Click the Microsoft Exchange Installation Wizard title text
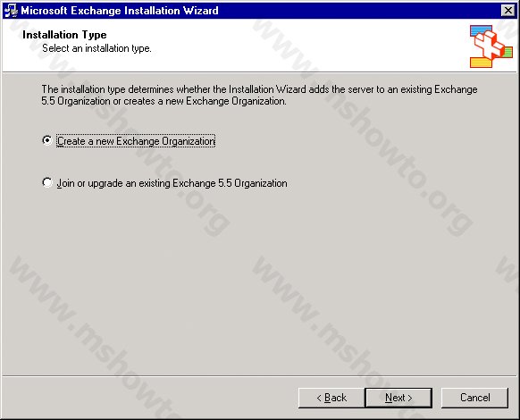520x420 pixels. tap(120, 11)
